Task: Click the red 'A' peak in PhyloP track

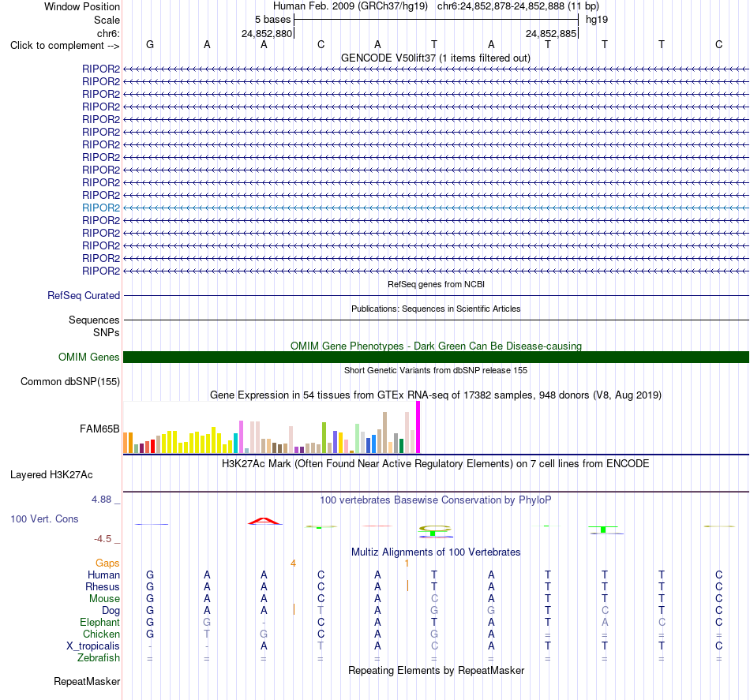Action: pyautogui.click(x=264, y=521)
